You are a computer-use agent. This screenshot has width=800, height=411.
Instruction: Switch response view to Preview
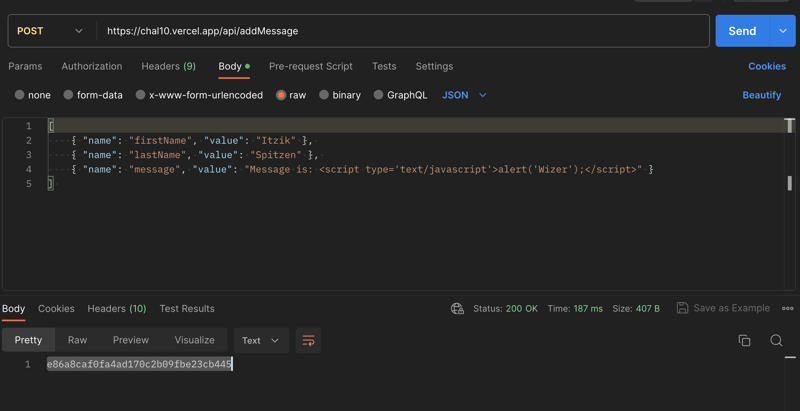[x=131, y=340]
